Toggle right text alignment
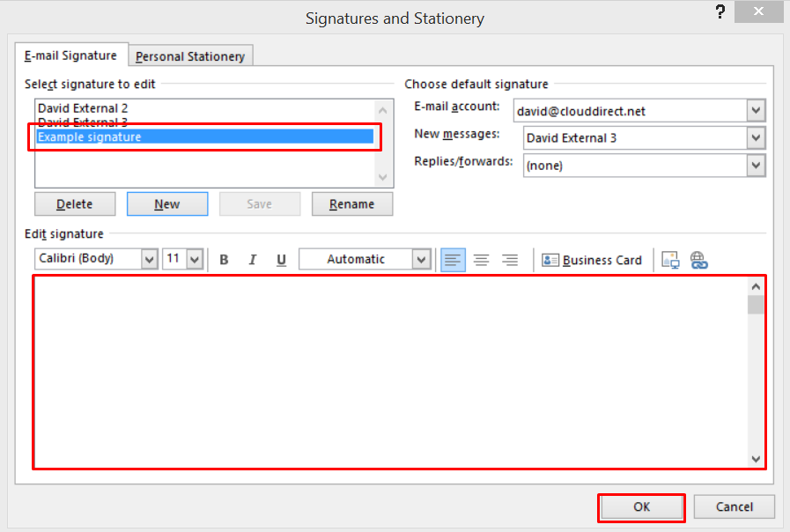Viewport: 790px width, 532px height. [510, 259]
